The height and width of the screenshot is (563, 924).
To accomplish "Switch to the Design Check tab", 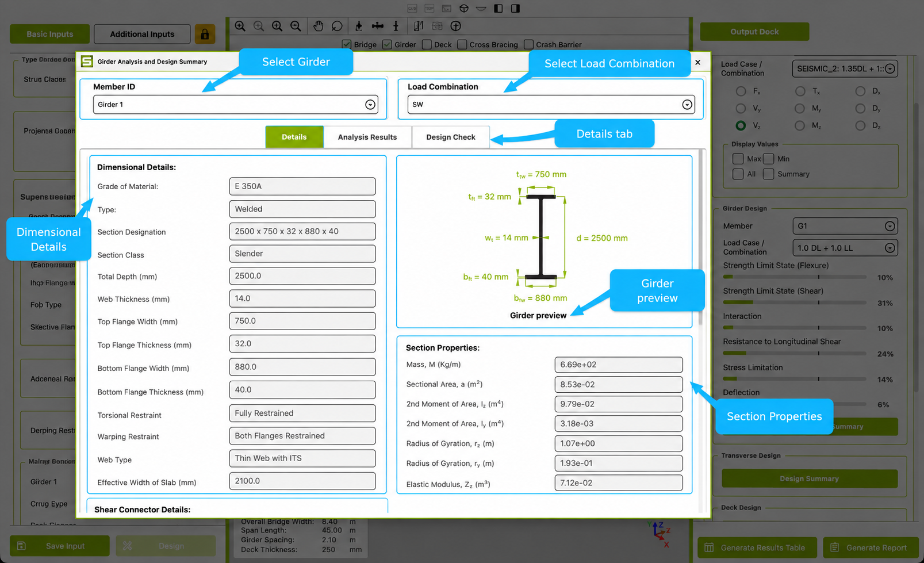I will point(451,137).
